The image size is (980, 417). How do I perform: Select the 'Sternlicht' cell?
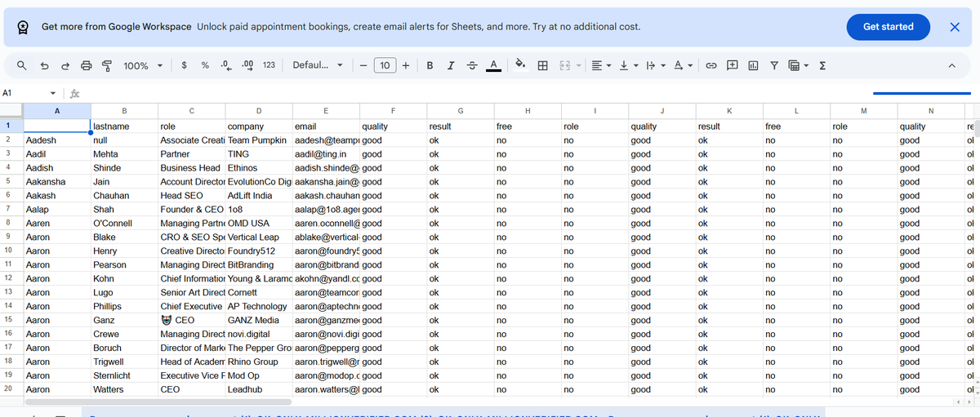tap(123, 376)
